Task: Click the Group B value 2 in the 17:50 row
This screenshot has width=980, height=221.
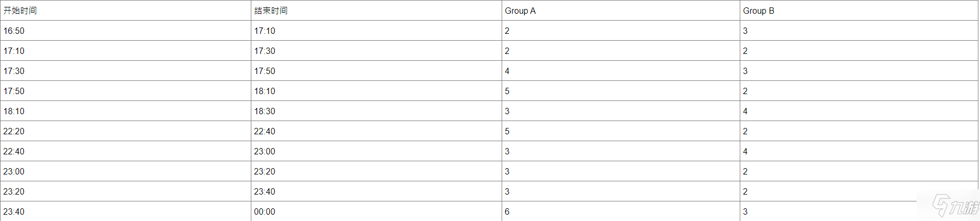Action: tap(859, 91)
